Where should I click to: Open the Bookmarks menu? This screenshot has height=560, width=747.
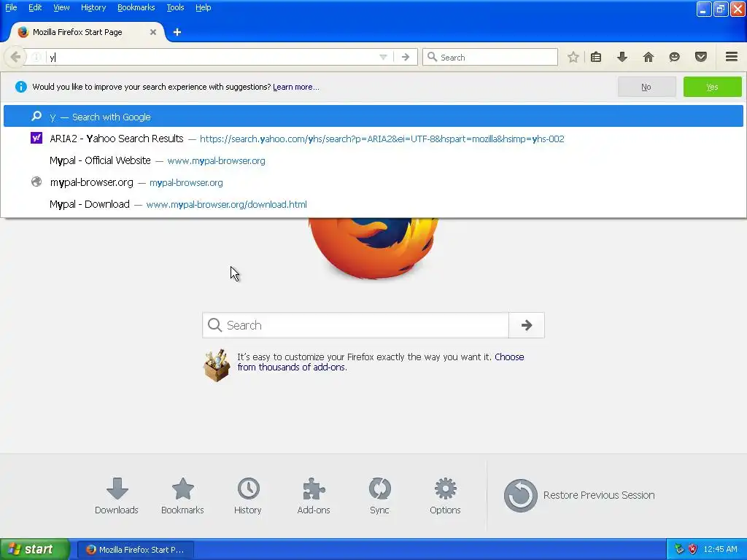tap(136, 7)
